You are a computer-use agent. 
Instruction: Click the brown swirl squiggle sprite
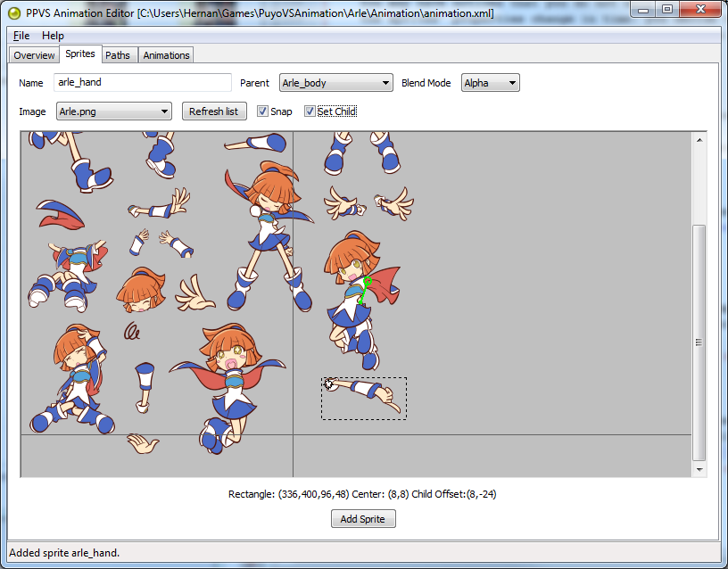coord(132,331)
